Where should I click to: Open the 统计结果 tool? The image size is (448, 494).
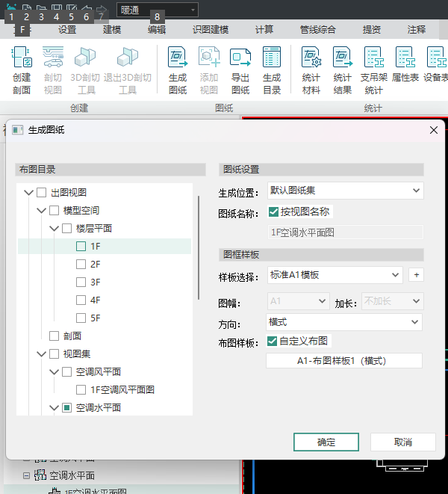pyautogui.click(x=343, y=57)
